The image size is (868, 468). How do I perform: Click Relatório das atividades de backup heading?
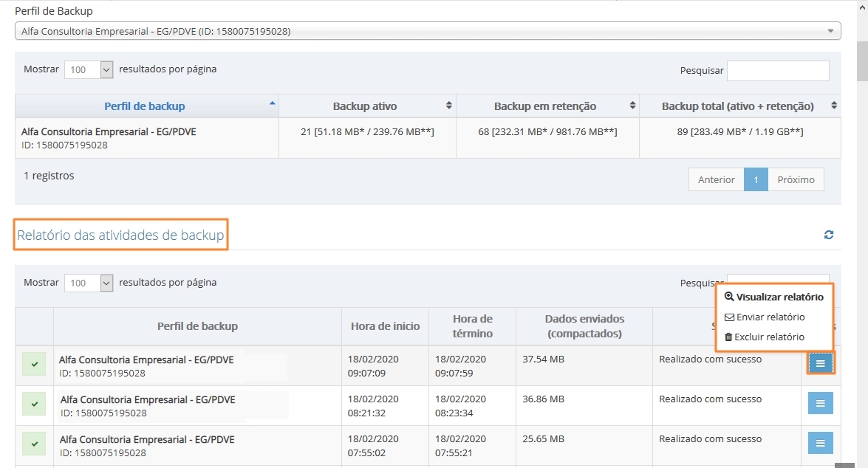click(x=120, y=235)
